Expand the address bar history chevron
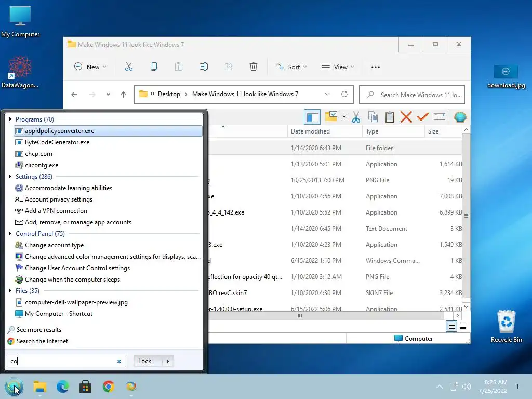Image resolution: width=532 pixels, height=399 pixels. 327,94
